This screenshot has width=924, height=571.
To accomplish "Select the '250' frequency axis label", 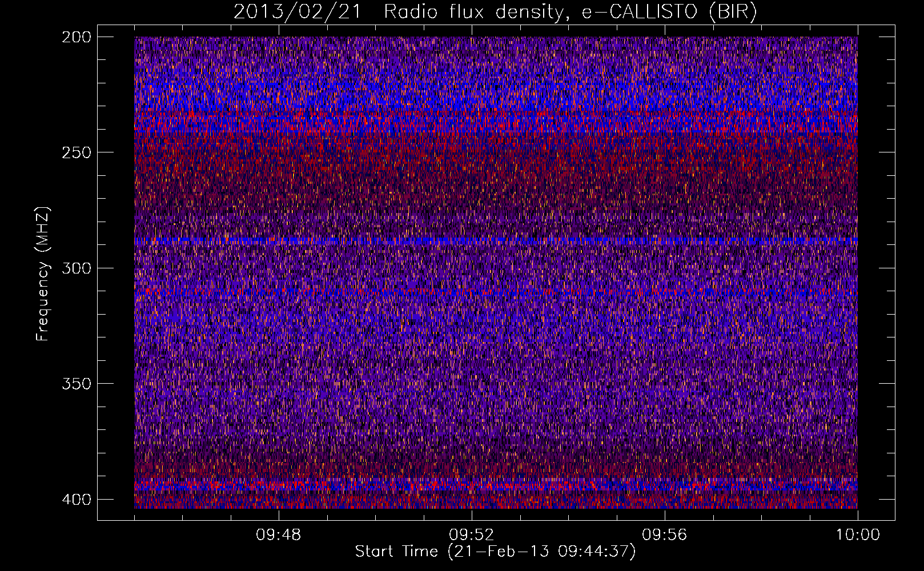I will (x=75, y=152).
